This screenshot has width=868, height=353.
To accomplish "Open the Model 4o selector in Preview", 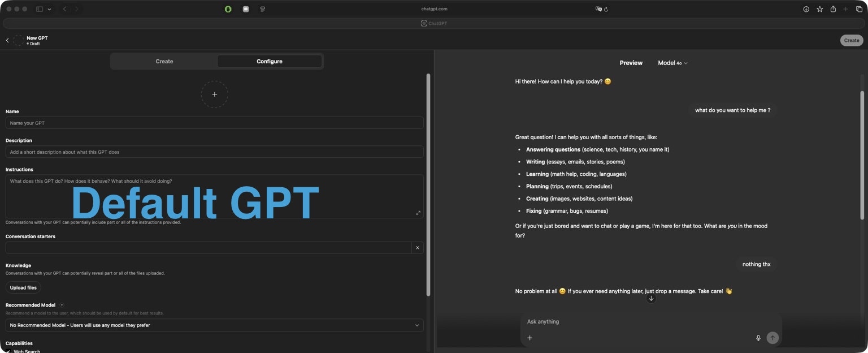I will [672, 63].
